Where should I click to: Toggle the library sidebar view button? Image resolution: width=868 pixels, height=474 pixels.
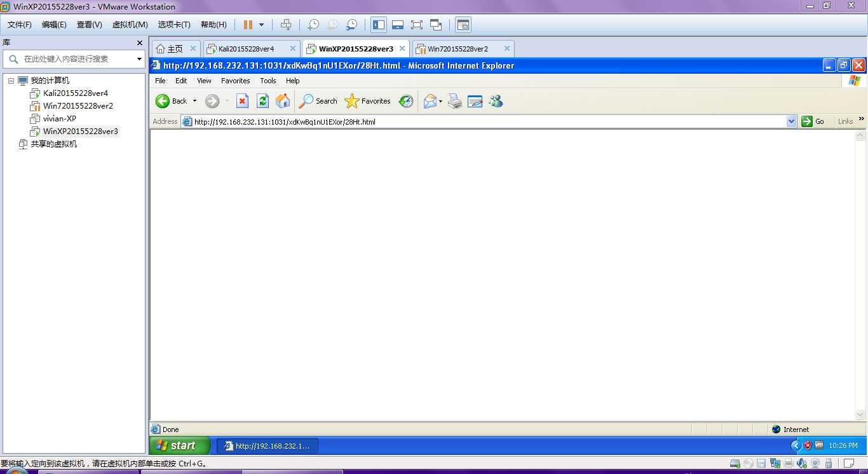379,25
